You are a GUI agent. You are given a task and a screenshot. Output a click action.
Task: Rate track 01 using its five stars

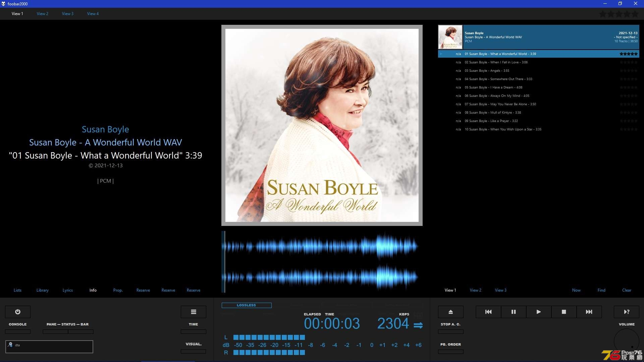(629, 54)
